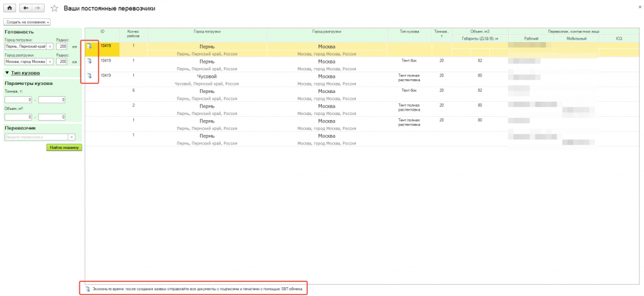644x296 pixels.
Task: Click the unloading city radius field
Action: click(x=62, y=62)
